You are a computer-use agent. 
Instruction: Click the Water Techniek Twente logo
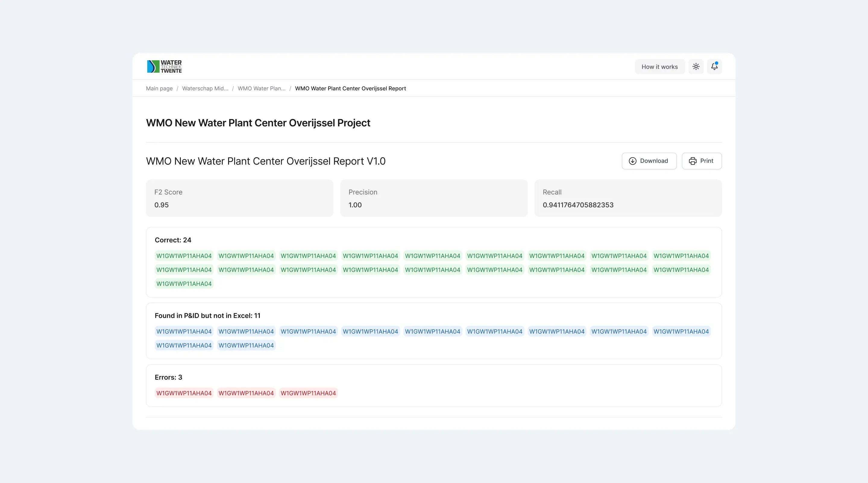pos(165,66)
